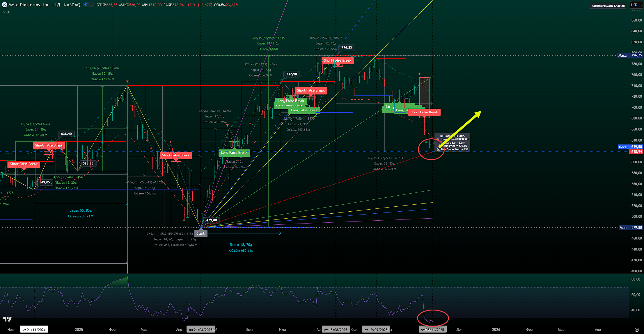Screen dimensions: 644x334
Task: Open the USD currency dropdown
Action: tap(636, 5)
